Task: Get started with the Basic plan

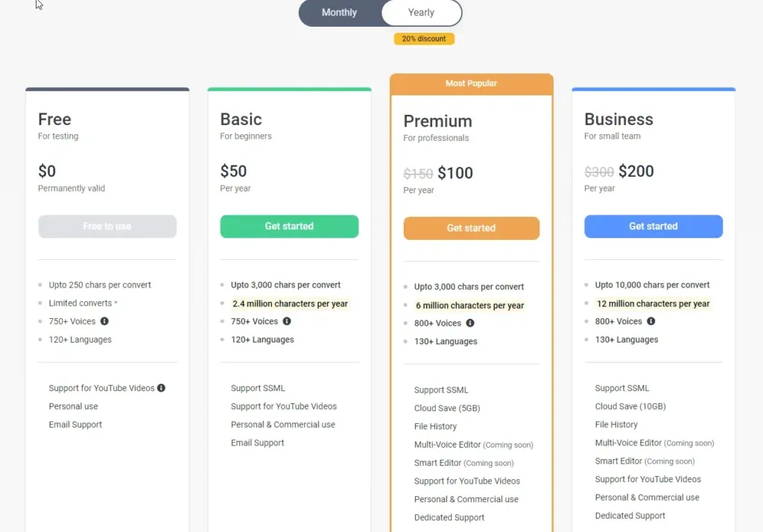Action: coord(289,227)
